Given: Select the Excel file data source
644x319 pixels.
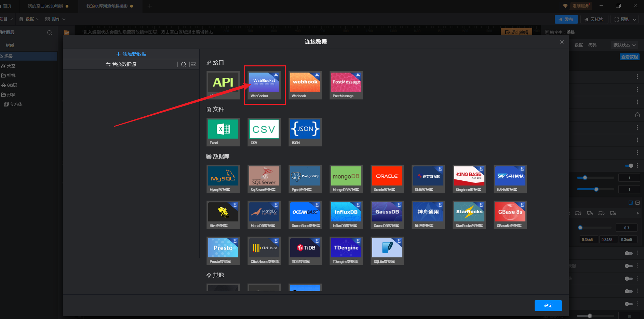Looking at the screenshot, I should pyautogui.click(x=223, y=132).
